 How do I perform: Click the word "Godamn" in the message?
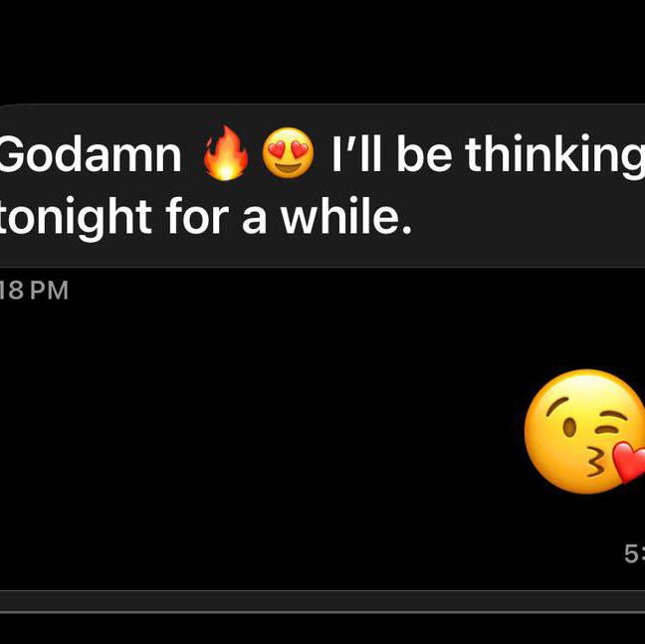point(90,154)
